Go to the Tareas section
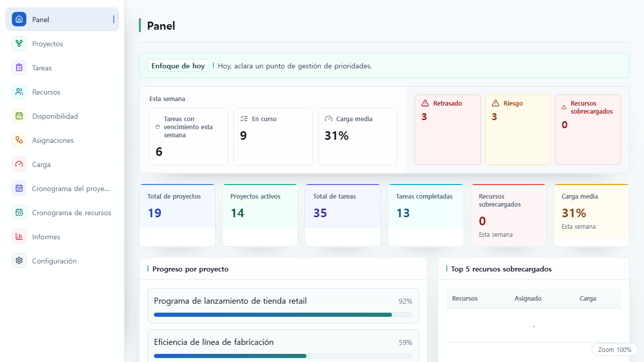Image resolution: width=644 pixels, height=362 pixels. pyautogui.click(x=62, y=68)
